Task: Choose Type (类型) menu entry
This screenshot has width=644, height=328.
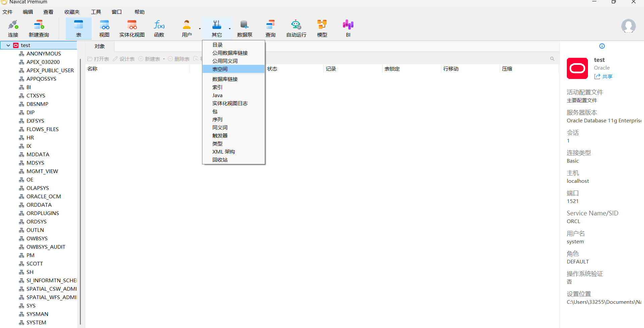Action: coord(234,143)
